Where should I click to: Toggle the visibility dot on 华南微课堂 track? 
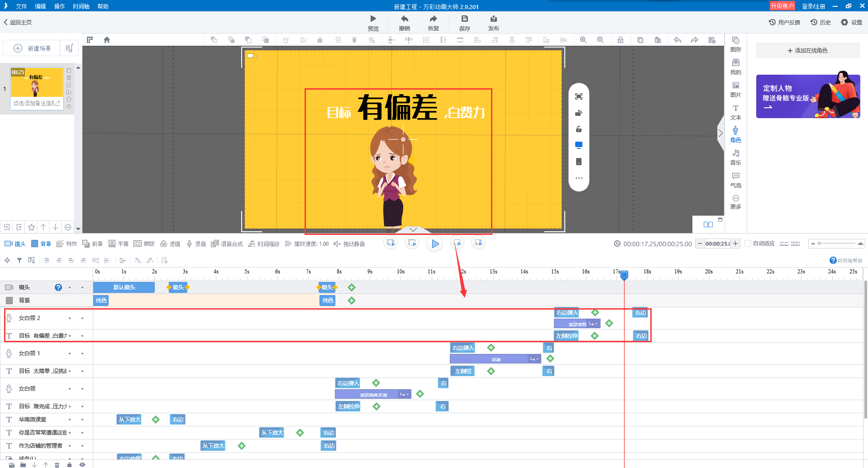[x=70, y=420]
